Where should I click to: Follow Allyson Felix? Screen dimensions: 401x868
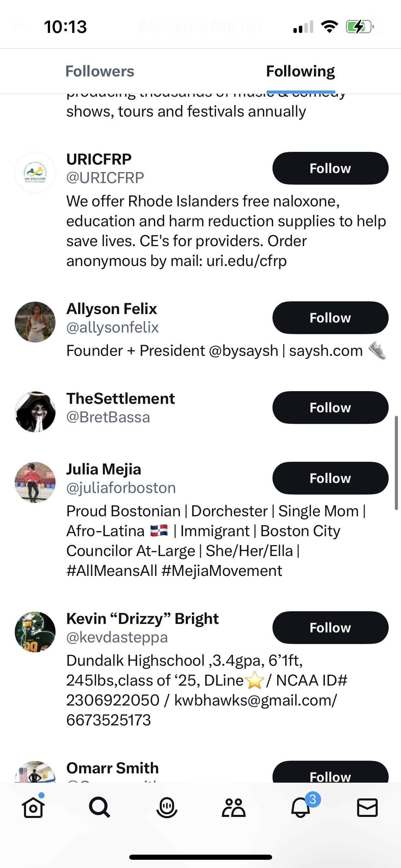coord(330,318)
